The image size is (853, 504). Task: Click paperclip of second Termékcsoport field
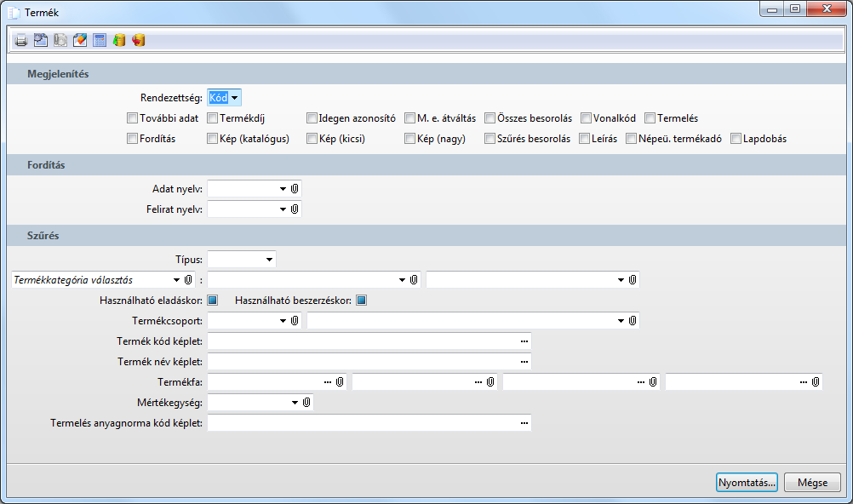(x=633, y=321)
